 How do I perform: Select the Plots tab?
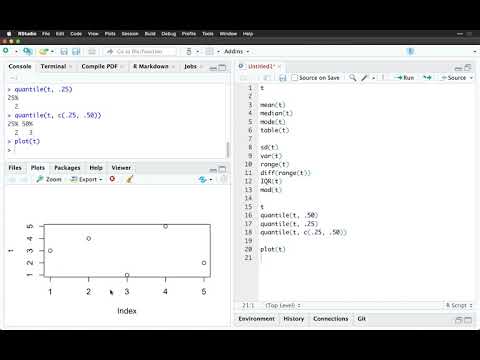pyautogui.click(x=38, y=168)
